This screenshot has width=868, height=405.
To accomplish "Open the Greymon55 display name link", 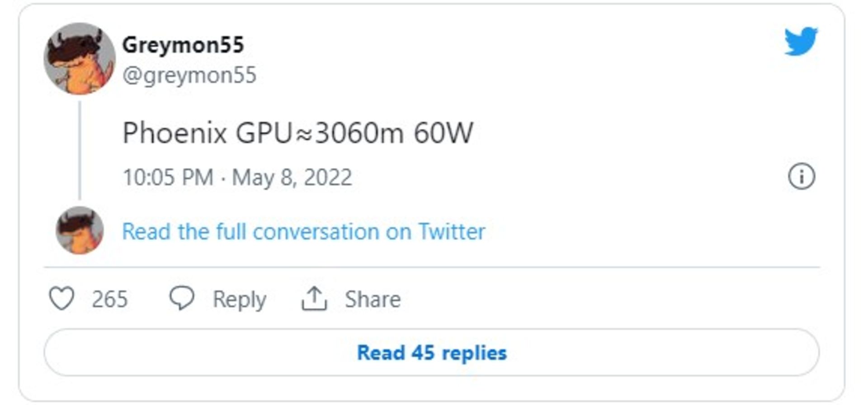I will pos(183,44).
